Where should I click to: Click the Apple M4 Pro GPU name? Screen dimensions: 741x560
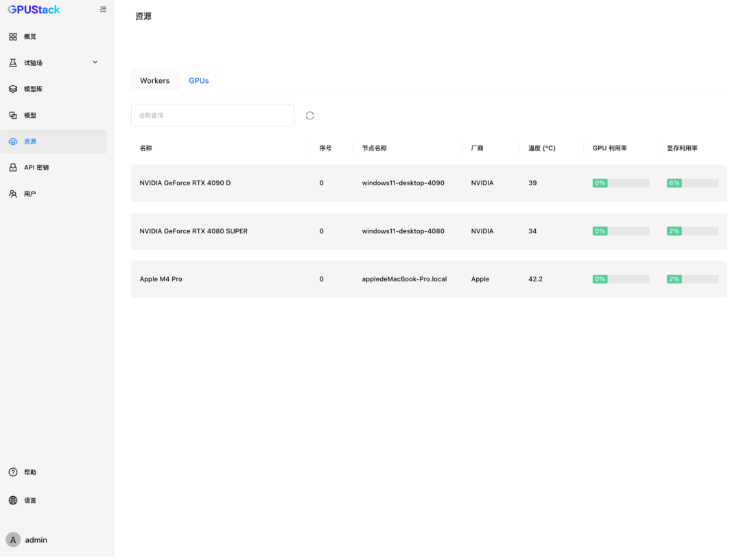(161, 279)
